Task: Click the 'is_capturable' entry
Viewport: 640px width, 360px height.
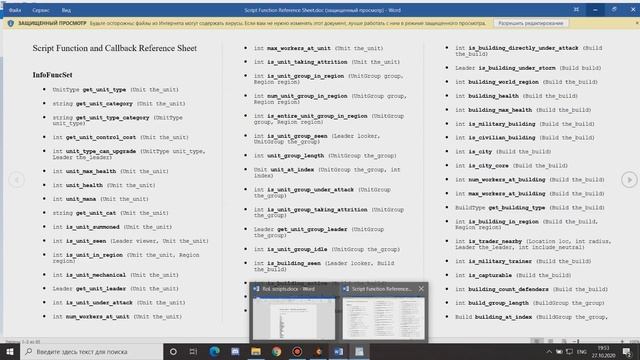Action: coord(513,275)
